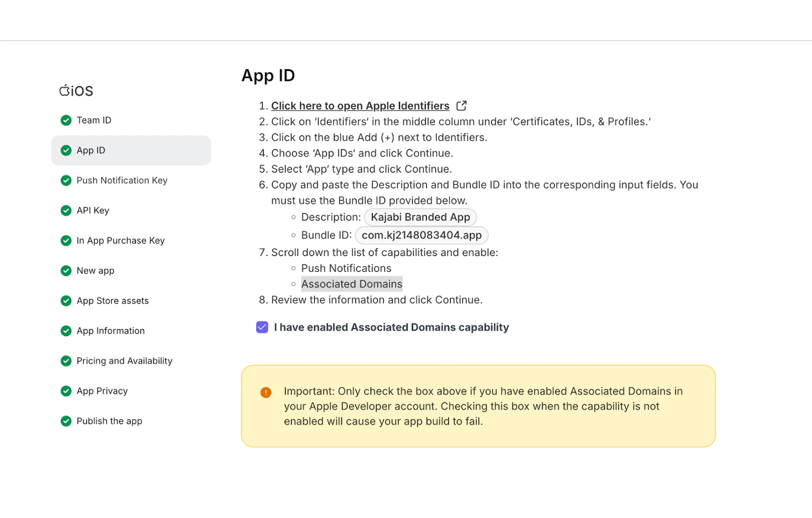Click the green checkmark beside Team ID

(x=66, y=120)
